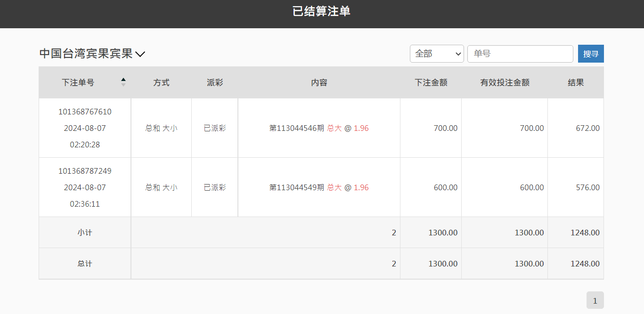Sort by the 下注金额 column header
This screenshot has width=644, height=314.
(431, 82)
